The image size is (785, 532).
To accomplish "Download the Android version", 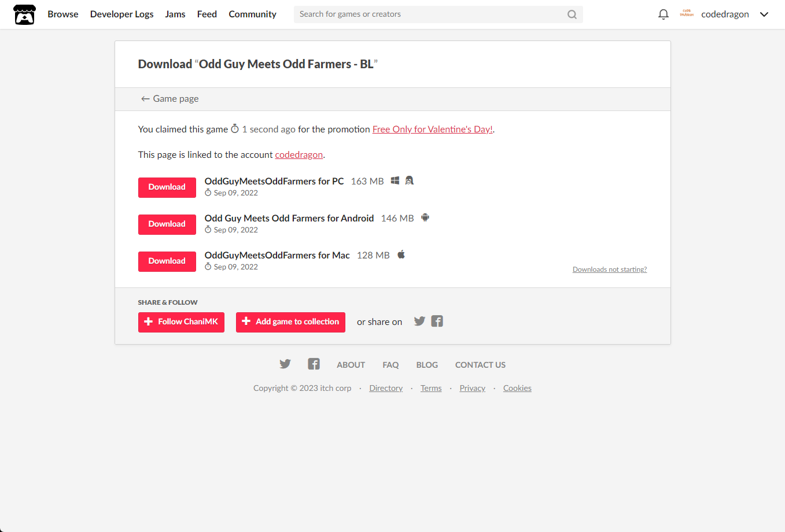I will (167, 224).
